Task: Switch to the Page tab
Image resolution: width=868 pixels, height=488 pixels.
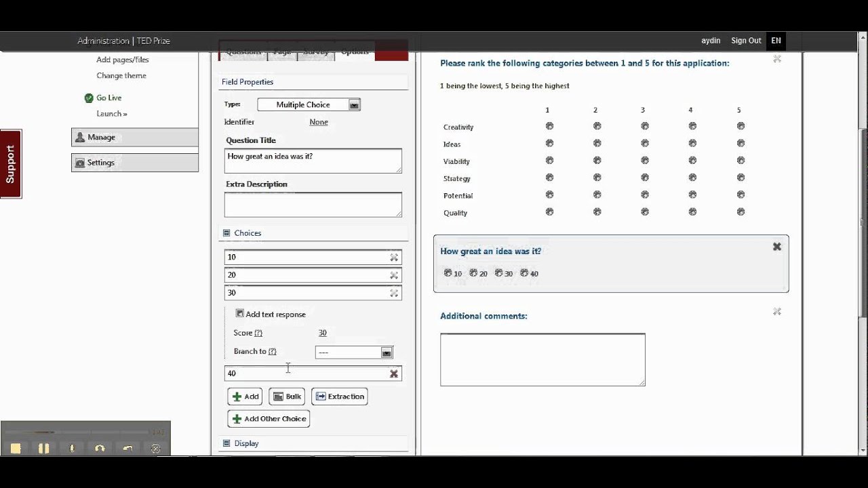Action: (282, 53)
